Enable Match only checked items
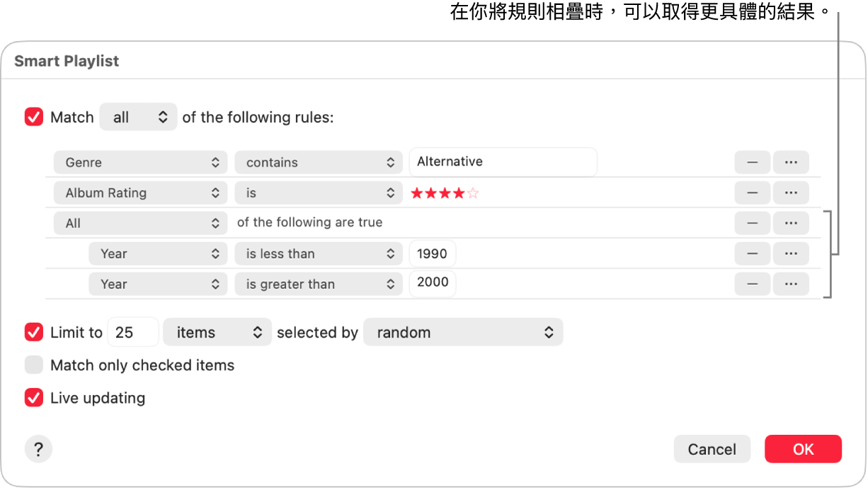Screen dimensions: 868x488 click(x=34, y=365)
